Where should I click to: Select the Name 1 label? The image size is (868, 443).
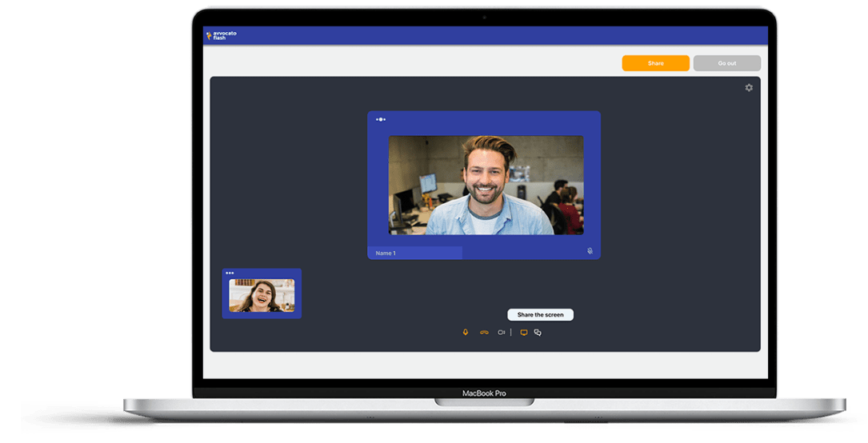(x=386, y=253)
